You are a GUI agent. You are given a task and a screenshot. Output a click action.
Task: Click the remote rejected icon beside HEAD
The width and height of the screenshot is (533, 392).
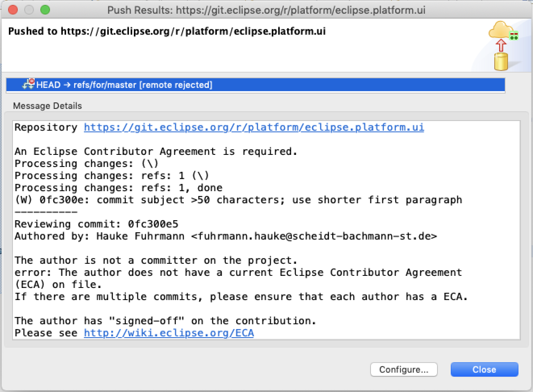coord(29,84)
